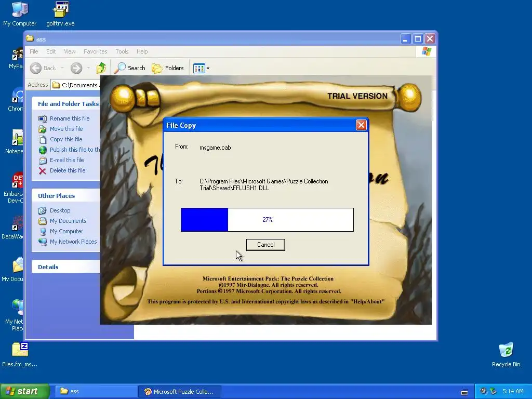Click Copy this file task
The height and width of the screenshot is (399, 532).
click(66, 139)
